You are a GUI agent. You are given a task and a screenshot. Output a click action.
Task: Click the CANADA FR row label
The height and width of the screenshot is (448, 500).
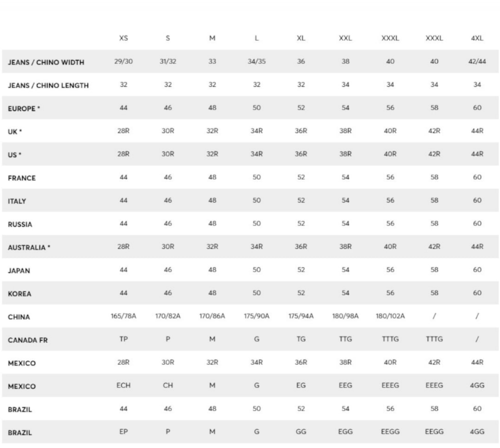pos(28,340)
